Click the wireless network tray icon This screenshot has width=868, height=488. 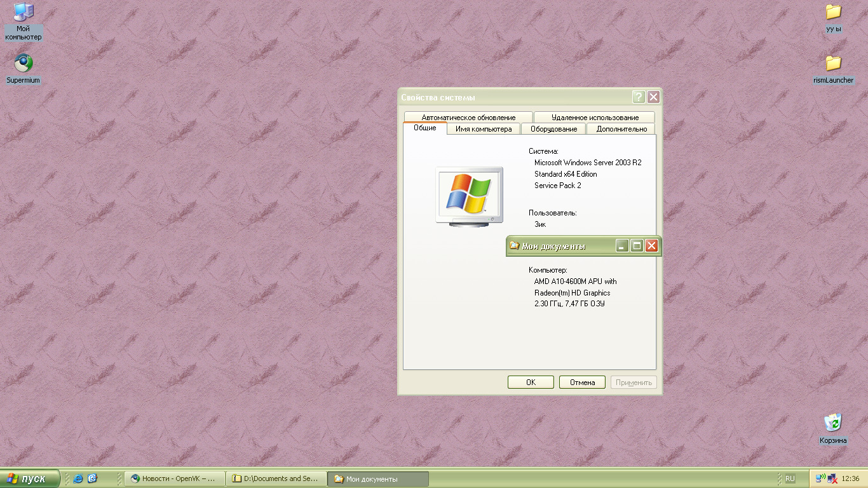(820, 478)
